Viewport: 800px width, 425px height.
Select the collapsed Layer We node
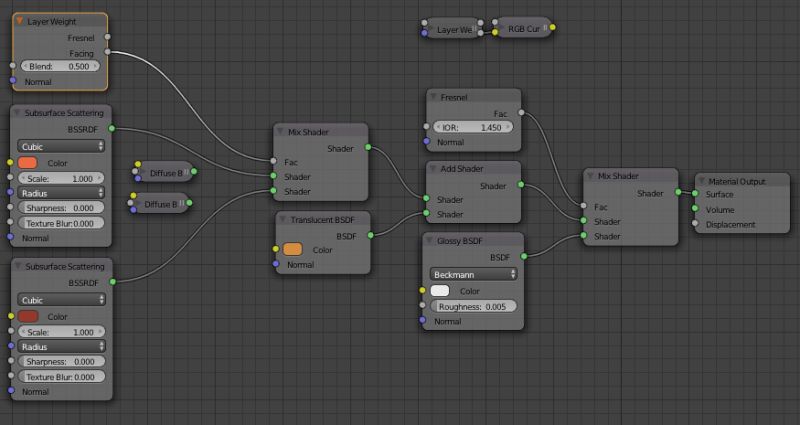454,30
